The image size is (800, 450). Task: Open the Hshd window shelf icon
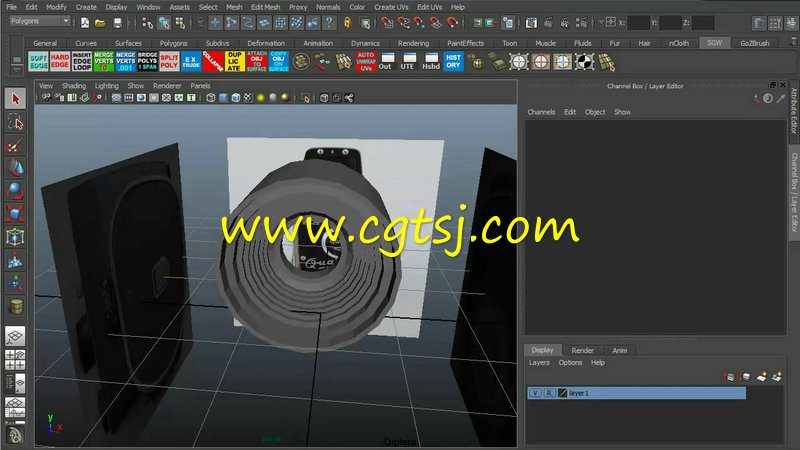[431, 61]
